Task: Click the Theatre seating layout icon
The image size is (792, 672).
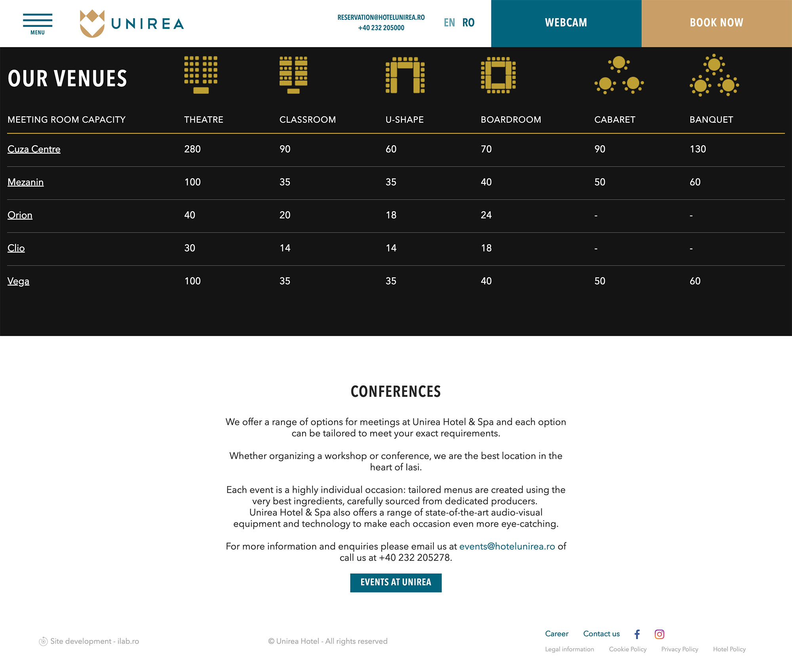Action: [201, 75]
